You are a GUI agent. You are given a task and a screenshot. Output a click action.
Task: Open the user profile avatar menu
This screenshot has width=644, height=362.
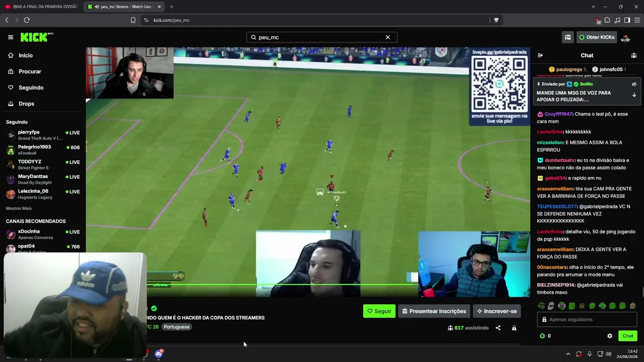point(625,37)
